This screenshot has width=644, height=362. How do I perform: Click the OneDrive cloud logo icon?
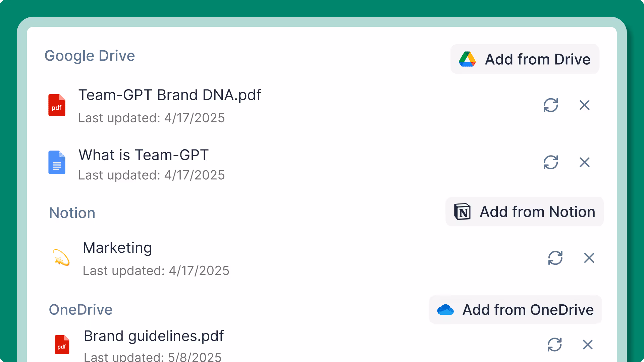[445, 310]
